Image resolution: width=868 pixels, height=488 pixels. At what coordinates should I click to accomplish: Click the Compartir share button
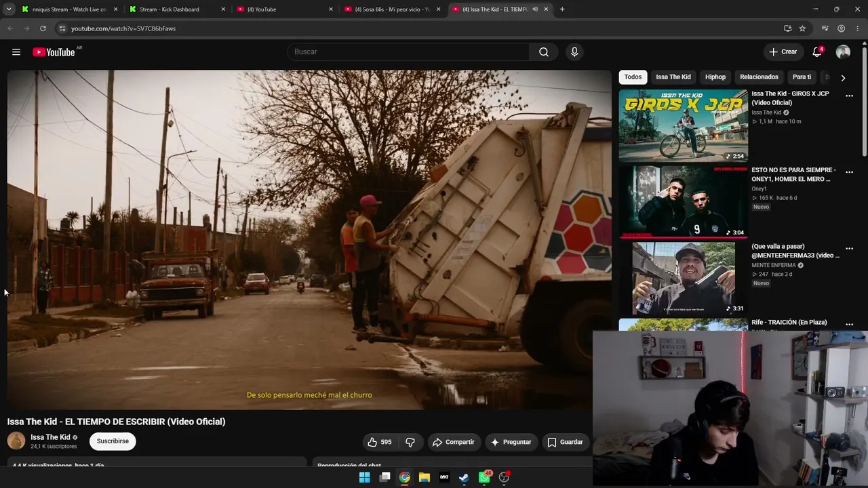454,442
